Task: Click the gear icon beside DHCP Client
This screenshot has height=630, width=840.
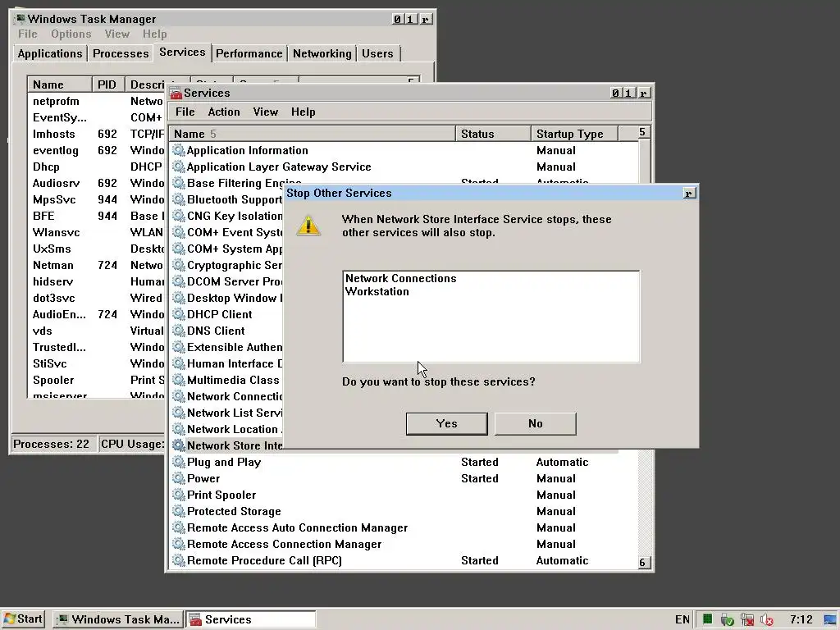Action: [178, 314]
